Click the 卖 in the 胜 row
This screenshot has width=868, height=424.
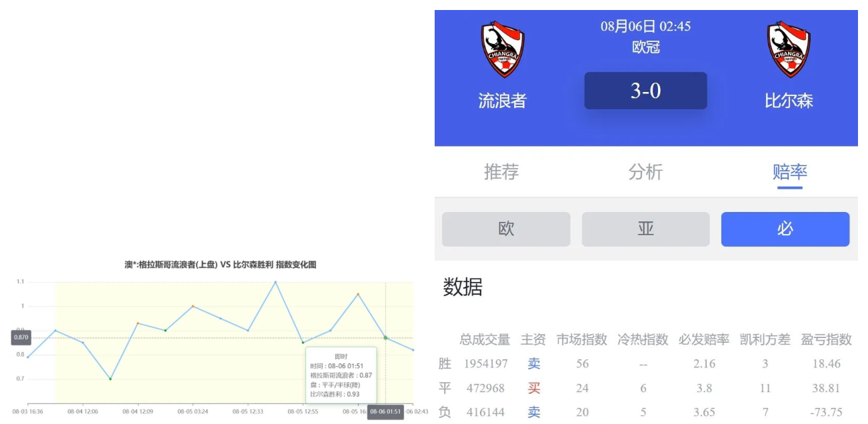533,364
